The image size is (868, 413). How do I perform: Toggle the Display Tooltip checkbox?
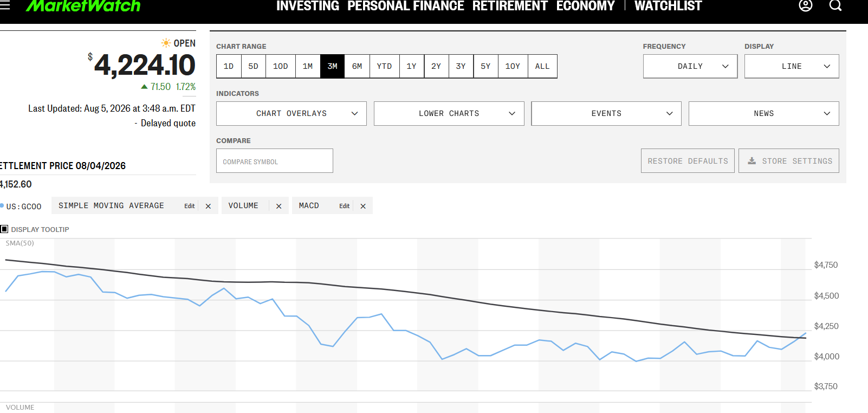(4, 229)
